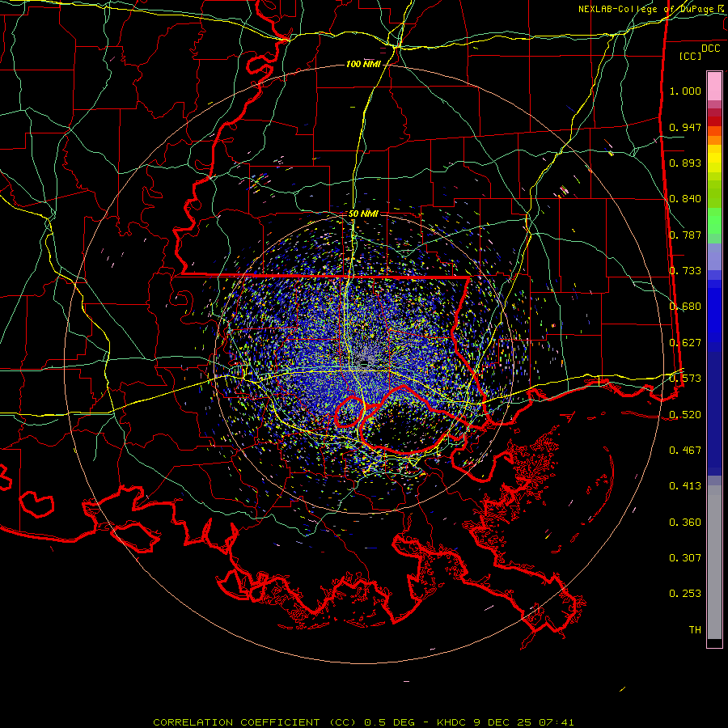Pick the bright green band of the color scale
This screenshot has height=728, width=728.
tap(714, 221)
